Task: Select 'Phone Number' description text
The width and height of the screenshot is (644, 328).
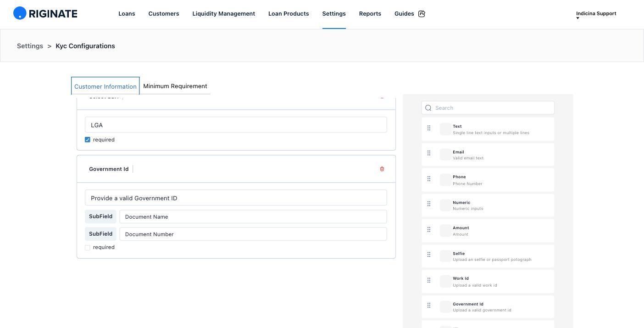Action: coord(467,184)
